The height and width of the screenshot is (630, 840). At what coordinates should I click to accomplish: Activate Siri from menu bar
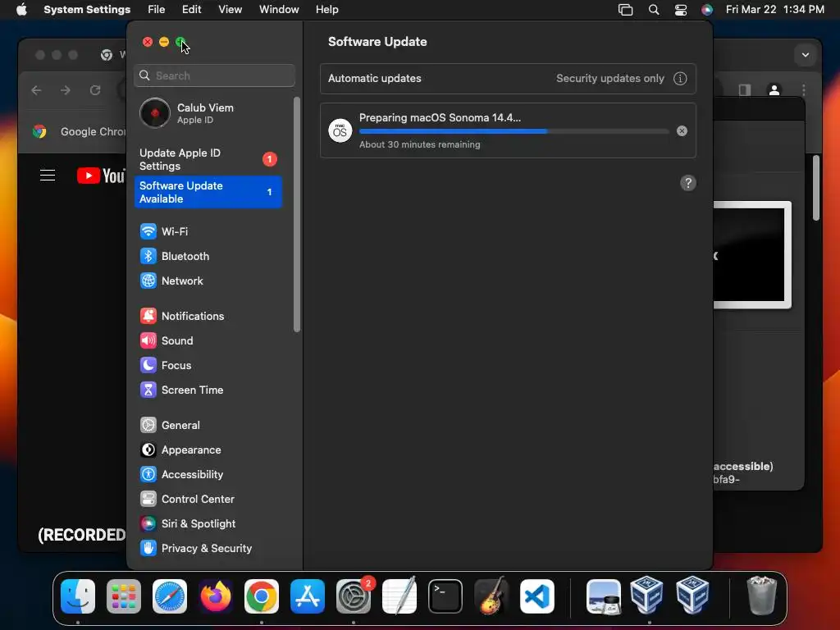coord(707,10)
